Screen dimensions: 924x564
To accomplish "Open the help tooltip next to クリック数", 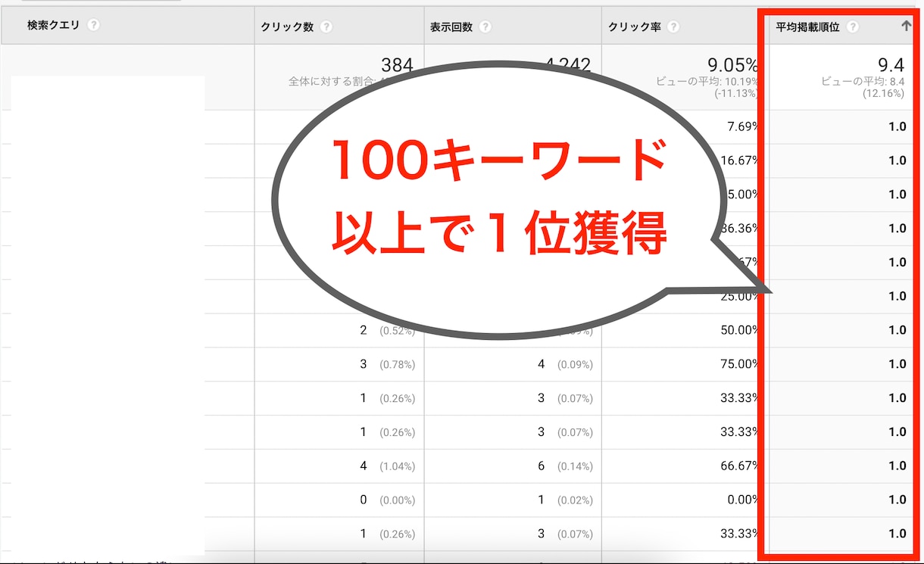I will click(326, 26).
